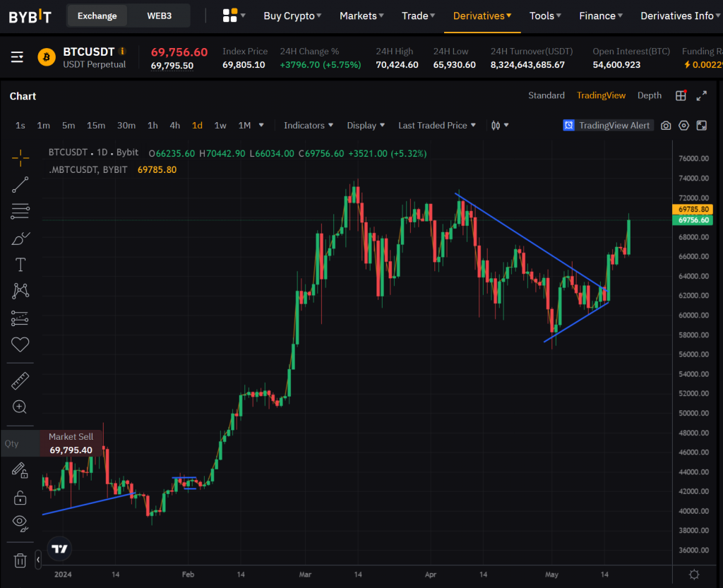Click the Bybit logo

(30, 16)
